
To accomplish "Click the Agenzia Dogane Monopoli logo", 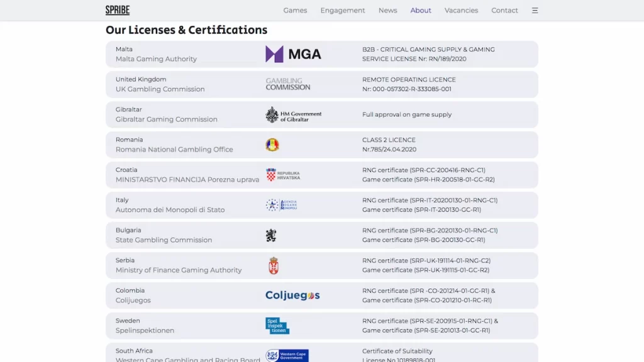I will [281, 205].
